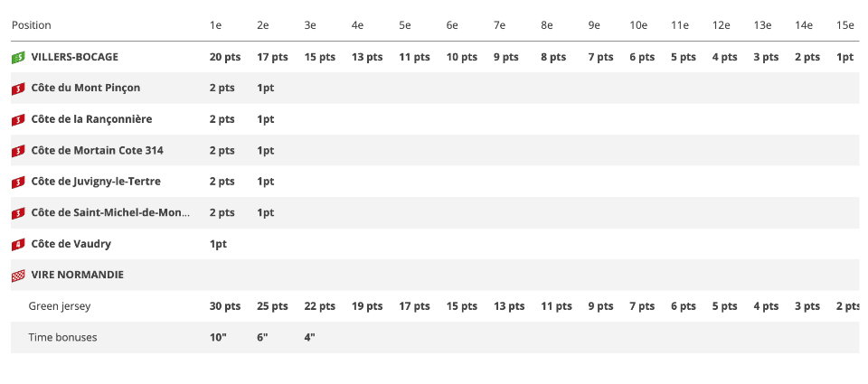Click the 10e column header
Image resolution: width=868 pixels, height=384 pixels.
(x=638, y=25)
